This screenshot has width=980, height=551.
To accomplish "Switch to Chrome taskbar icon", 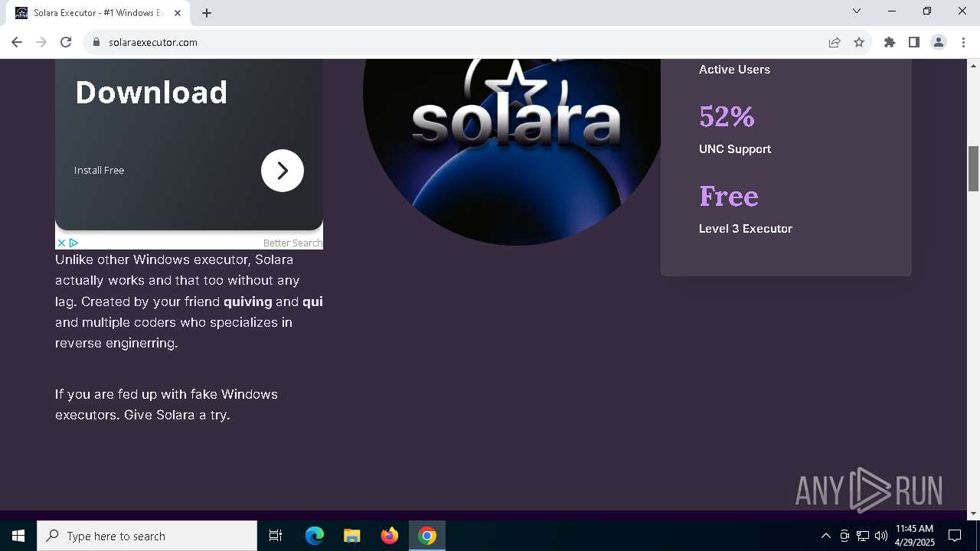I will click(x=427, y=536).
